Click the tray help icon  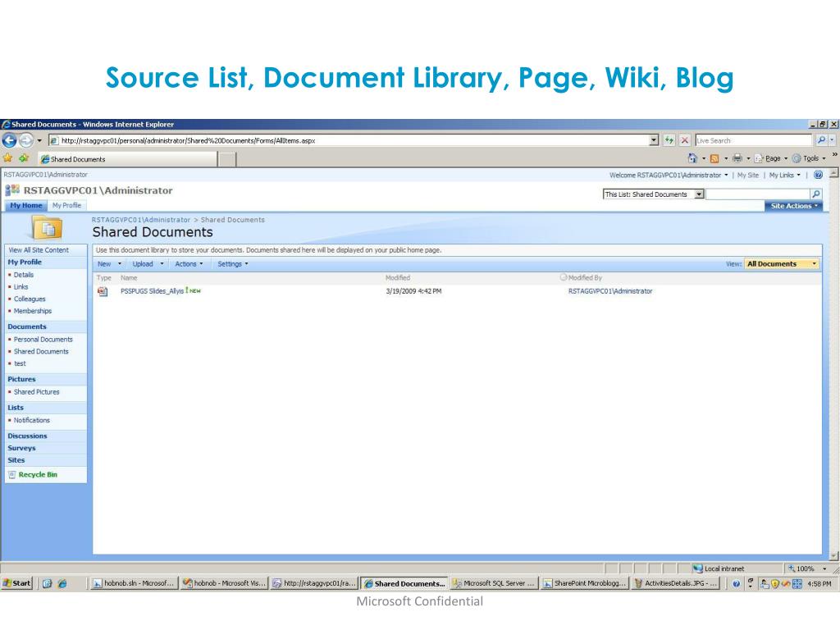tap(736, 583)
